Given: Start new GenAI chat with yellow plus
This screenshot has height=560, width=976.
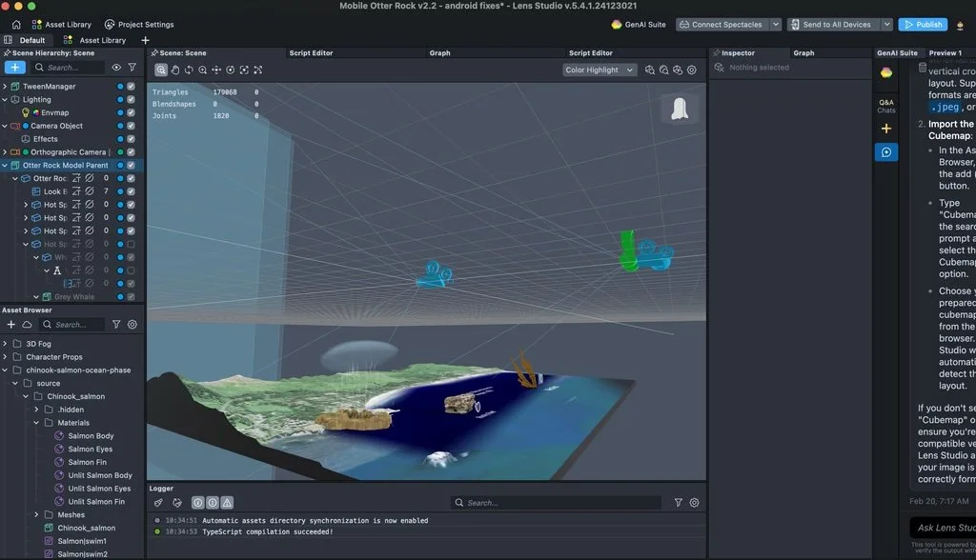Looking at the screenshot, I should 886,129.
